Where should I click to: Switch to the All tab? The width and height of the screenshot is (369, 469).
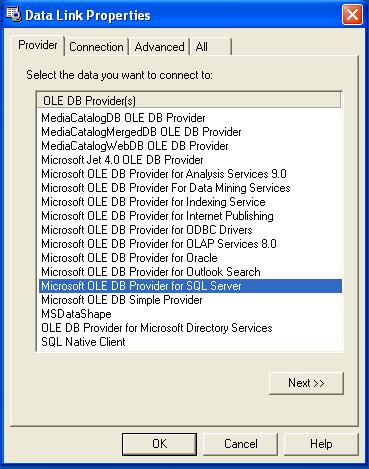click(210, 47)
